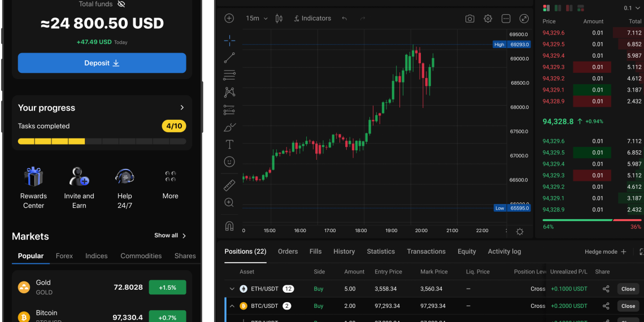Switch to the Statistics tab
This screenshot has width=644, height=322.
click(x=381, y=251)
